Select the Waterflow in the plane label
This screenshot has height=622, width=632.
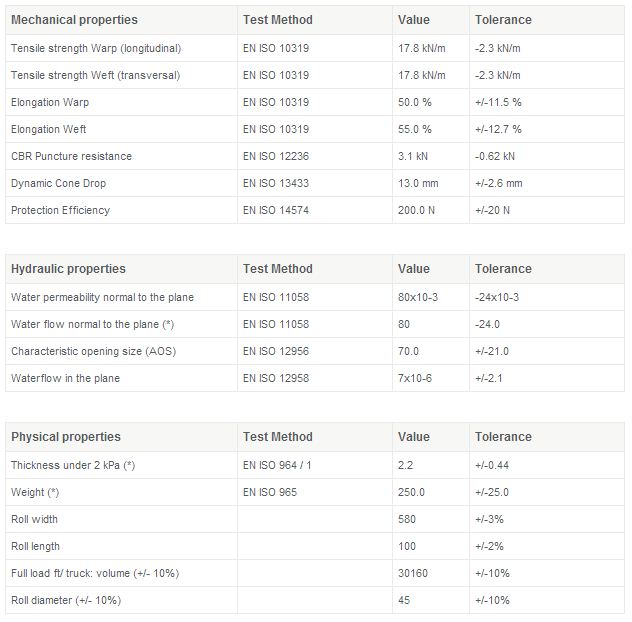65,378
